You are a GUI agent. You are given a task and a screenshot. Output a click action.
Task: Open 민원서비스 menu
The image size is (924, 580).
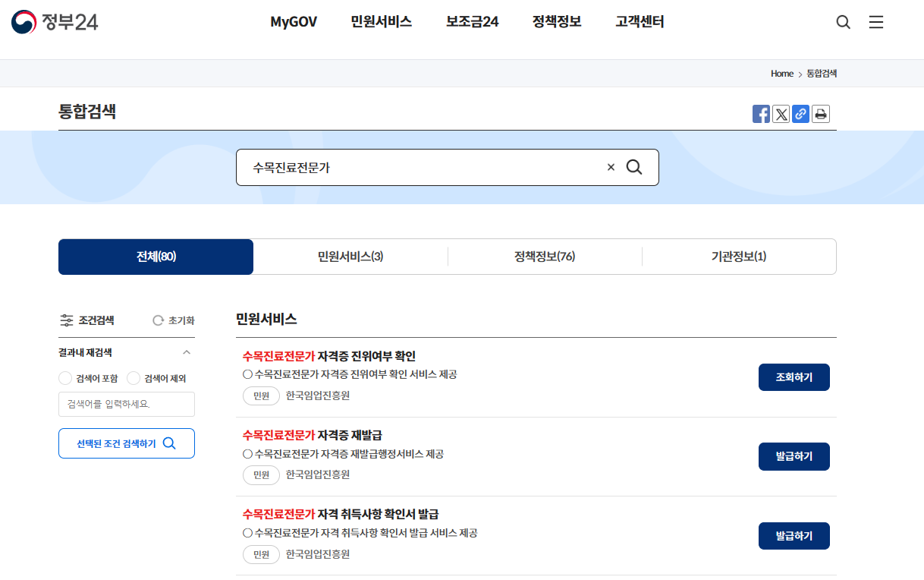coord(382,22)
